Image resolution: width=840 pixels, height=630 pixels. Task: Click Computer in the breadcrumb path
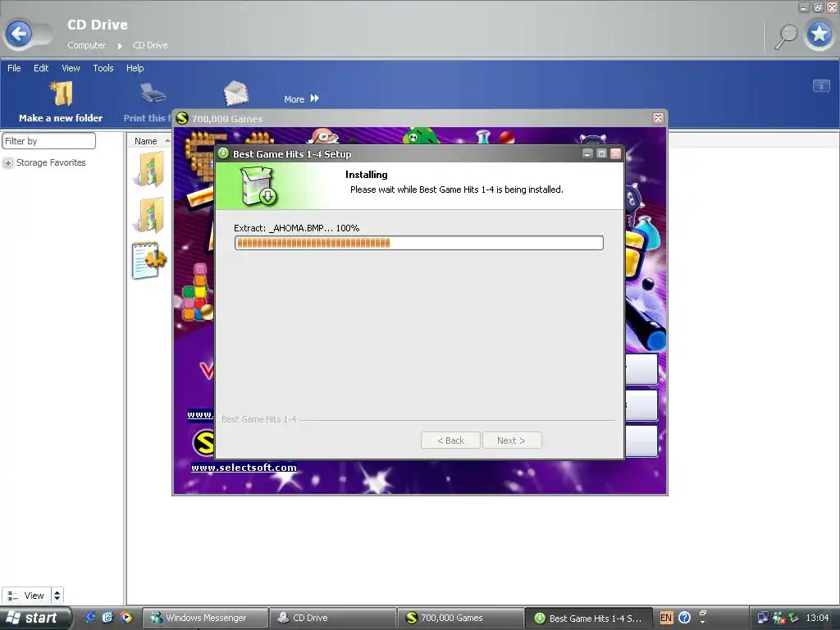coord(86,46)
